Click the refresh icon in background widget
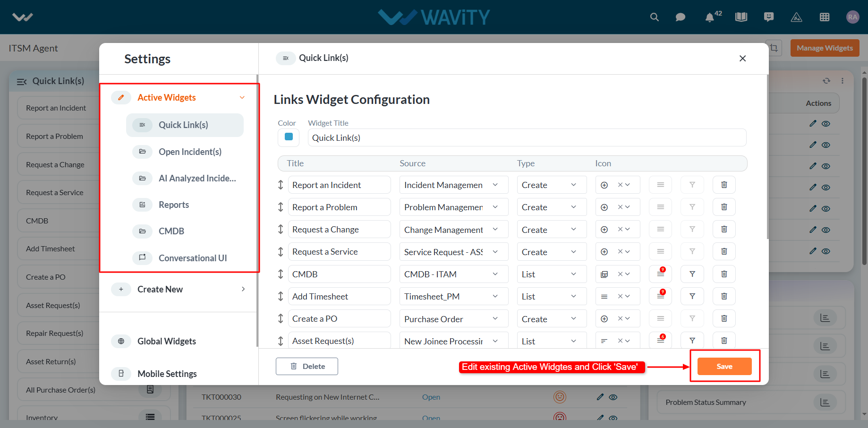Viewport: 868px width, 428px height. coord(826,81)
